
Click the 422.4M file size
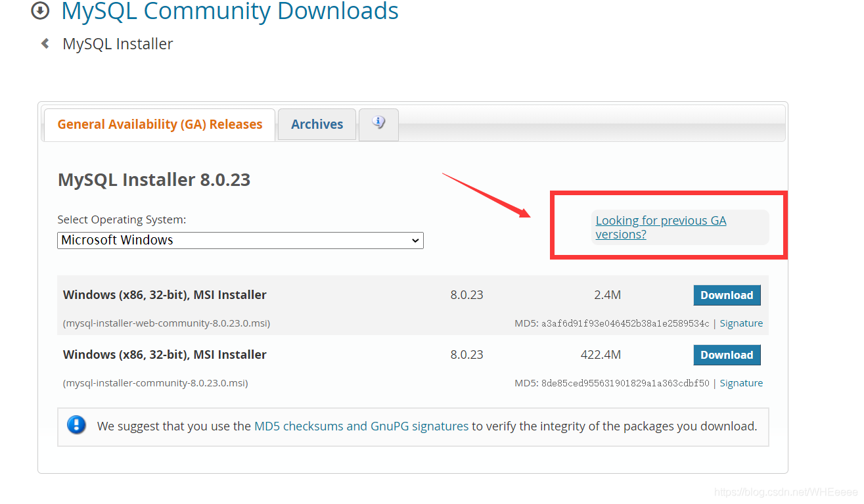[x=601, y=355]
